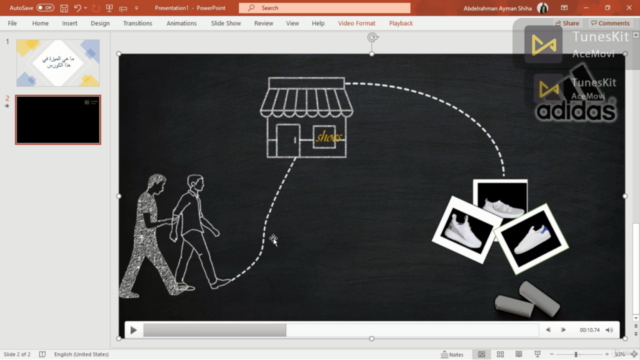Play the video on the slide

pos(133,330)
